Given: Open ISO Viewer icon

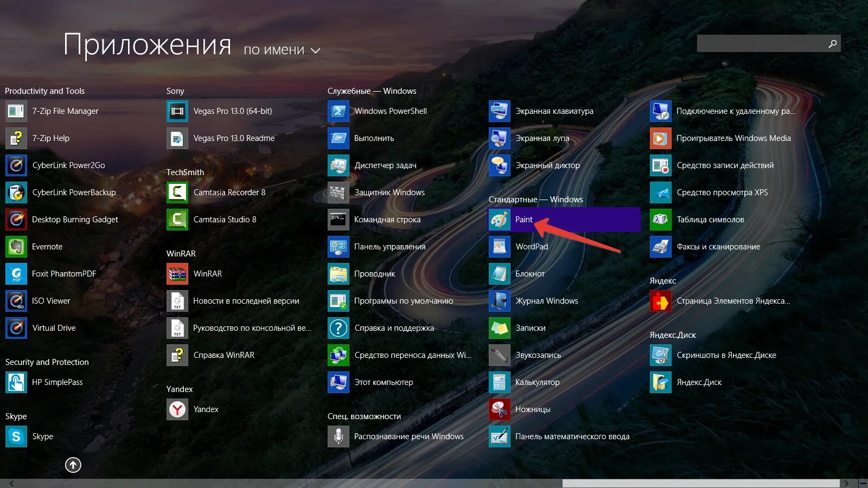Looking at the screenshot, I should [16, 301].
